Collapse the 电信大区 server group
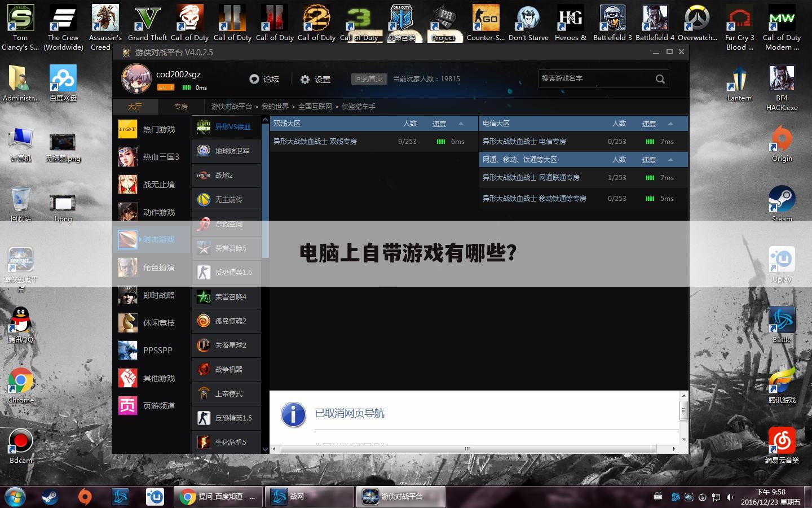 pos(670,124)
